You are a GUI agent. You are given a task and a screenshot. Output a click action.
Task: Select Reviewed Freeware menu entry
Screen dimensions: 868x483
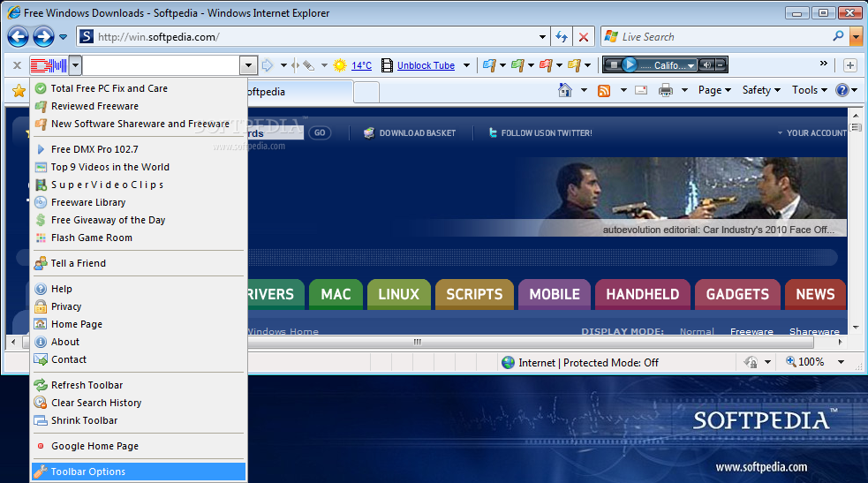[x=139, y=106]
